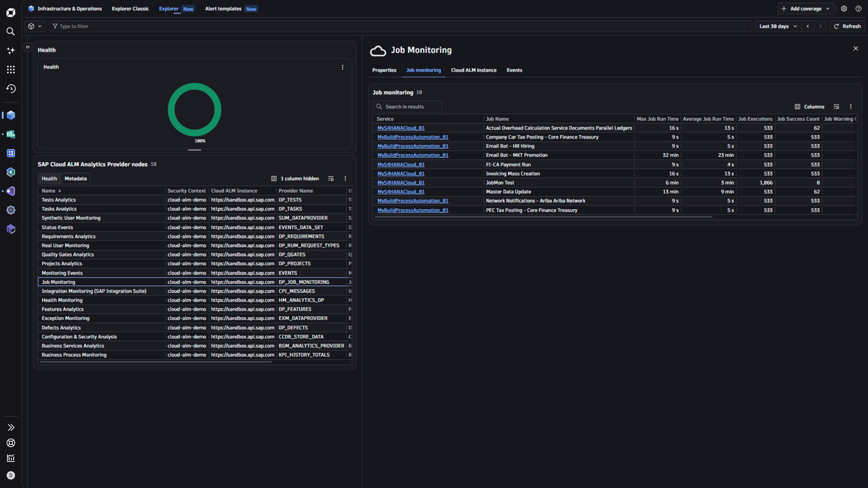Go to previous timeframe arrow
This screenshot has width=868, height=488.
click(x=808, y=26)
